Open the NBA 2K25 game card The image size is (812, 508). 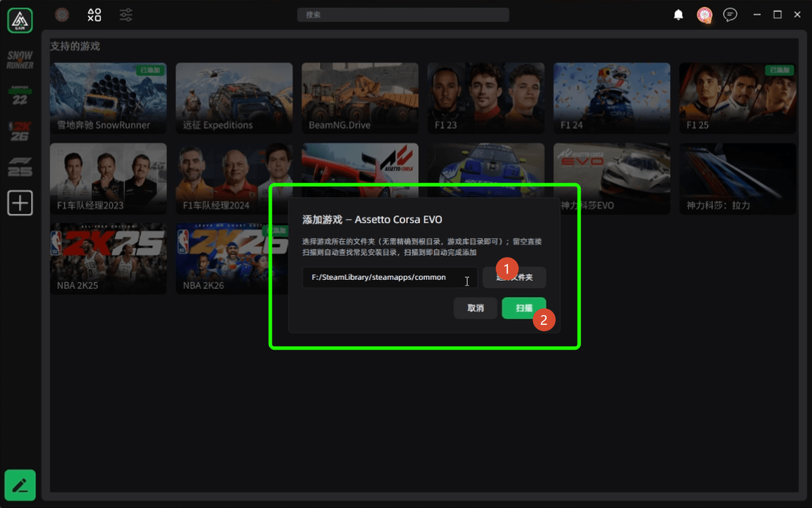click(108, 259)
